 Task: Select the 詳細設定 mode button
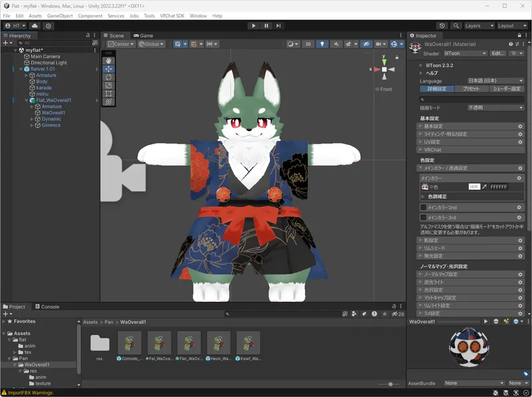tap(437, 89)
